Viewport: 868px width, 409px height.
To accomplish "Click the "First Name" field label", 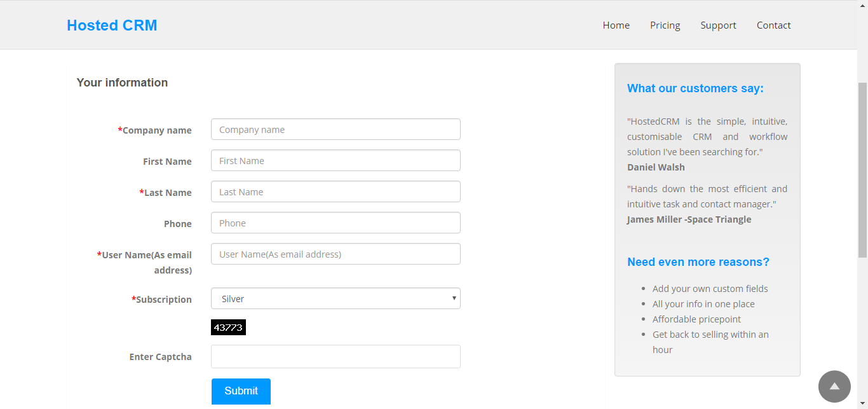I will tap(167, 162).
